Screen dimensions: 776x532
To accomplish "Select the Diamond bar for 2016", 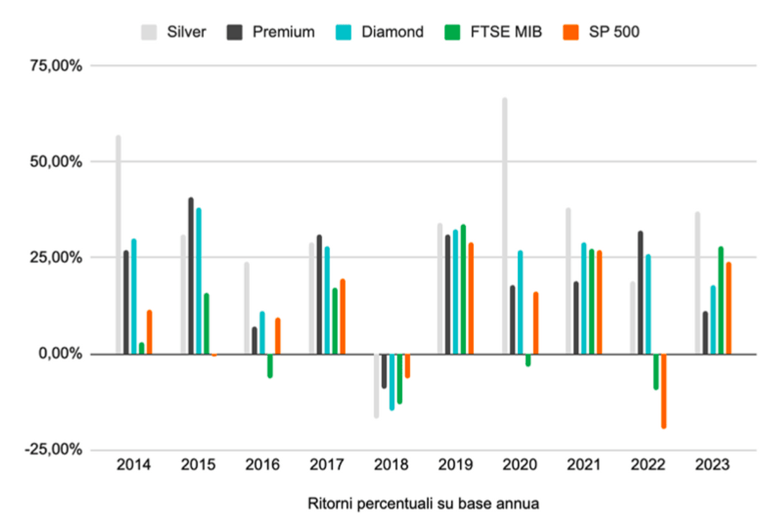I will (262, 332).
